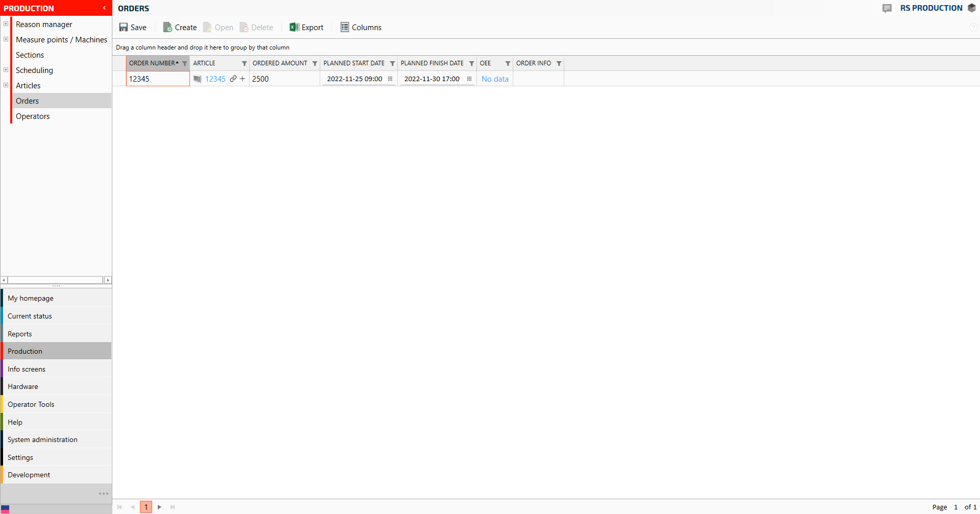Screen dimensions: 980x514
Task: Open the Reports section
Action: (x=20, y=334)
